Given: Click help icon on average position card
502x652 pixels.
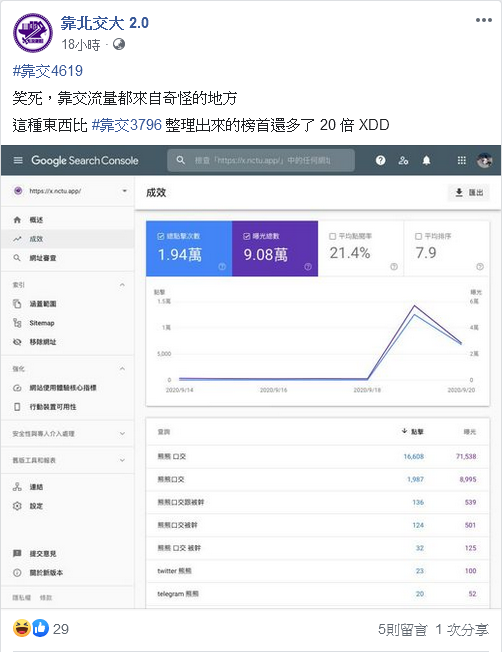Looking at the screenshot, I should pyautogui.click(x=480, y=267).
